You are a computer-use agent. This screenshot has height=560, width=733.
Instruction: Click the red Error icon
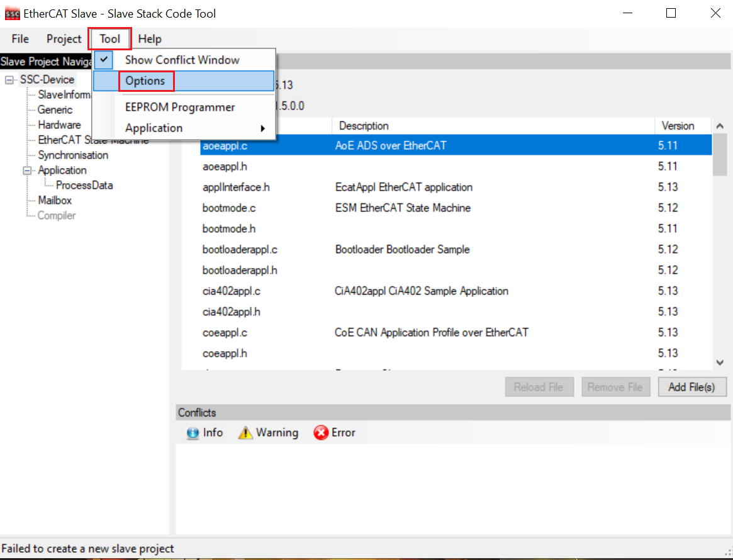[x=321, y=433]
